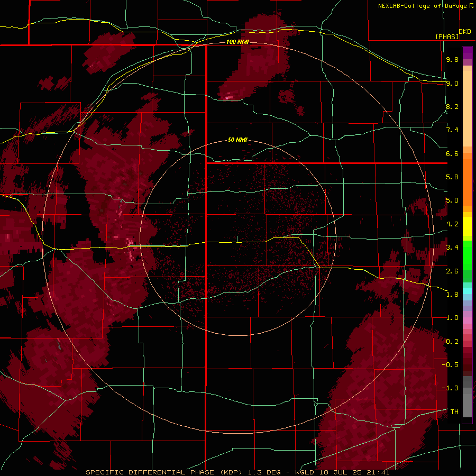The image size is (476, 476).
Task: Click the KGLD radar site identifier
Action: point(305,472)
